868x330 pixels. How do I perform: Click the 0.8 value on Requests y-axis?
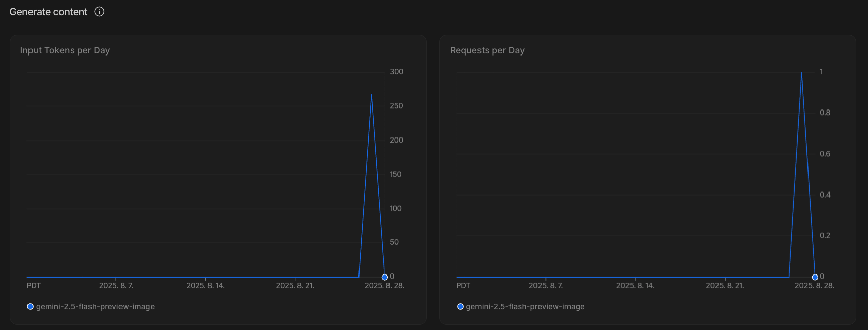[x=825, y=113]
